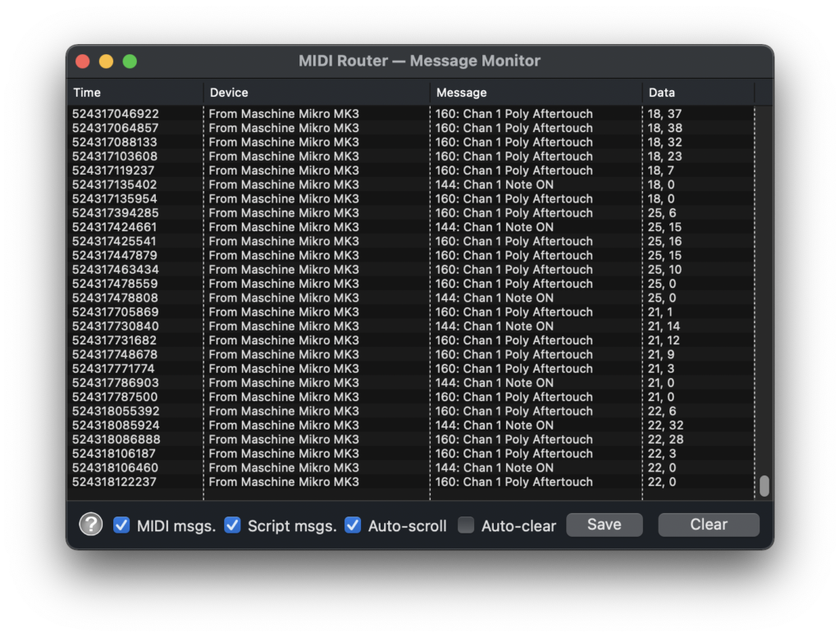This screenshot has width=840, height=637.
Task: Click data value 22, 3
Action: 662,454
